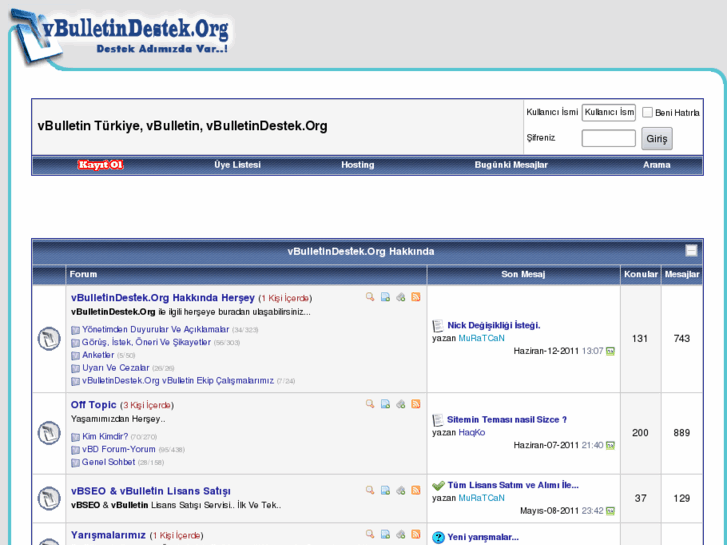Image resolution: width=727 pixels, height=545 pixels.
Task: Open RSS feed for Lisans Satışı forum
Action: pos(416,490)
